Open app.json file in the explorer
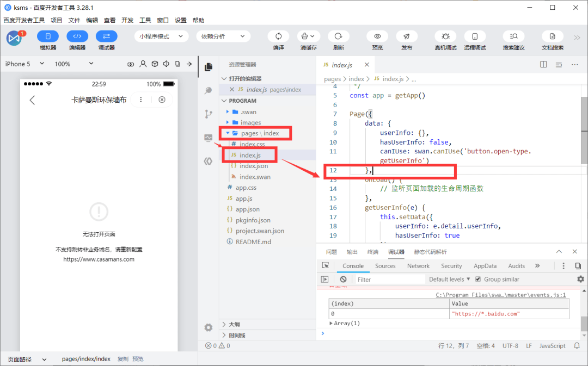The width and height of the screenshot is (588, 366). pos(247,209)
